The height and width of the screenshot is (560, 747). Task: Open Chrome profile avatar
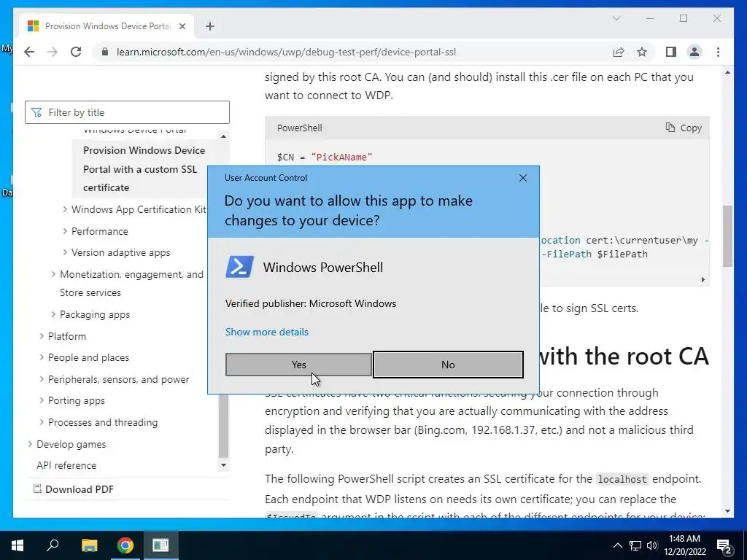[x=694, y=52]
